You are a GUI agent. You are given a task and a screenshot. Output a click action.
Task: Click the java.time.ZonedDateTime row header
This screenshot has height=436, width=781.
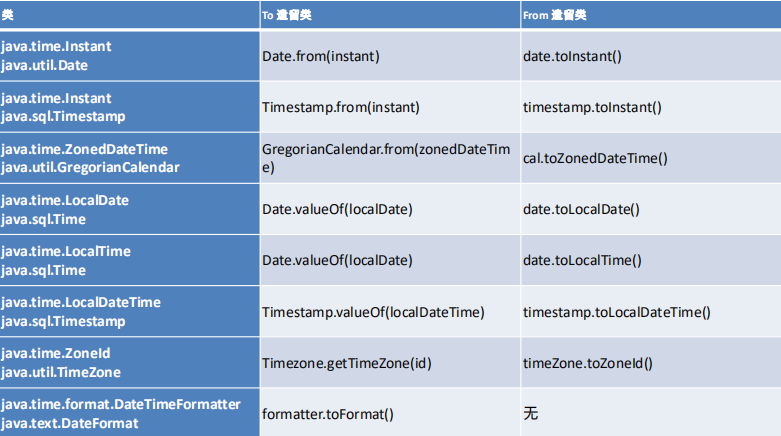(130, 158)
